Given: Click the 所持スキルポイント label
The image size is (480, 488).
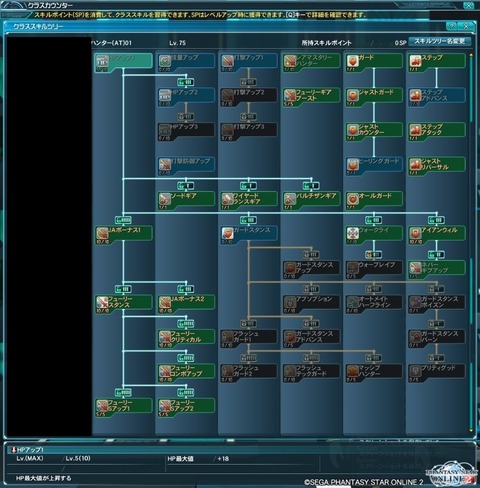Looking at the screenshot, I should click(326, 43).
